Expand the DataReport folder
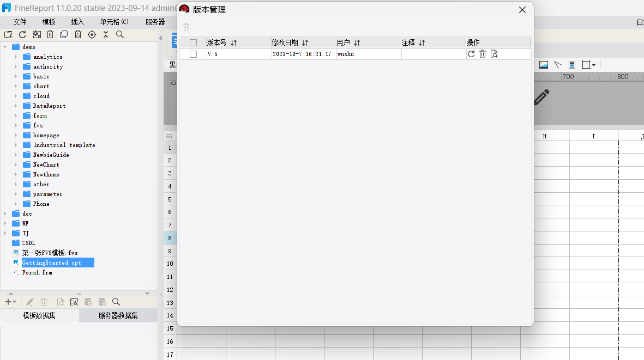The width and height of the screenshot is (644, 360). (x=16, y=106)
